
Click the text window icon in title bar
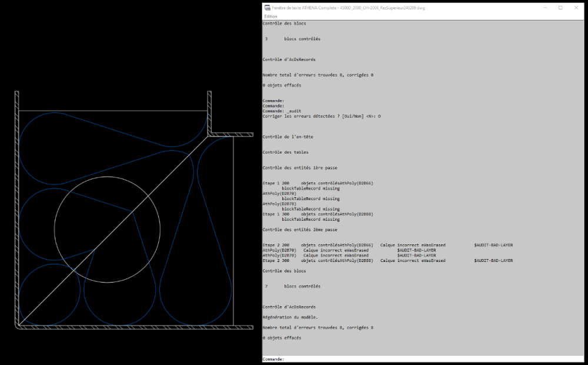click(x=268, y=8)
